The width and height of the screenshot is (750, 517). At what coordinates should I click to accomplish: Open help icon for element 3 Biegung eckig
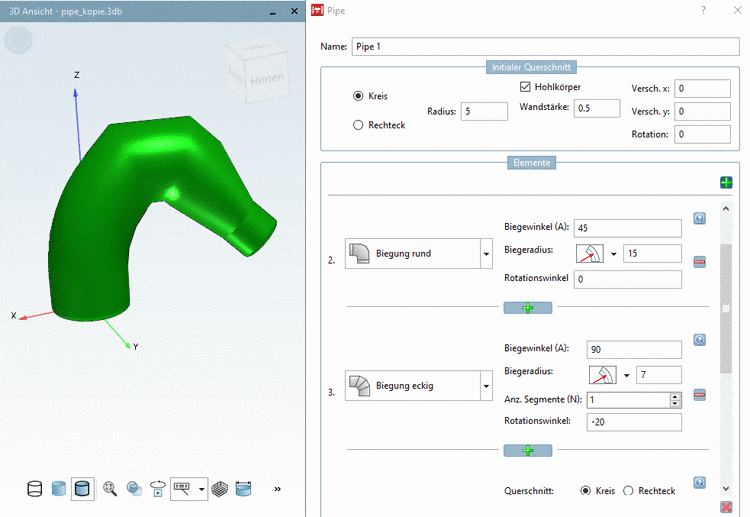pos(699,340)
